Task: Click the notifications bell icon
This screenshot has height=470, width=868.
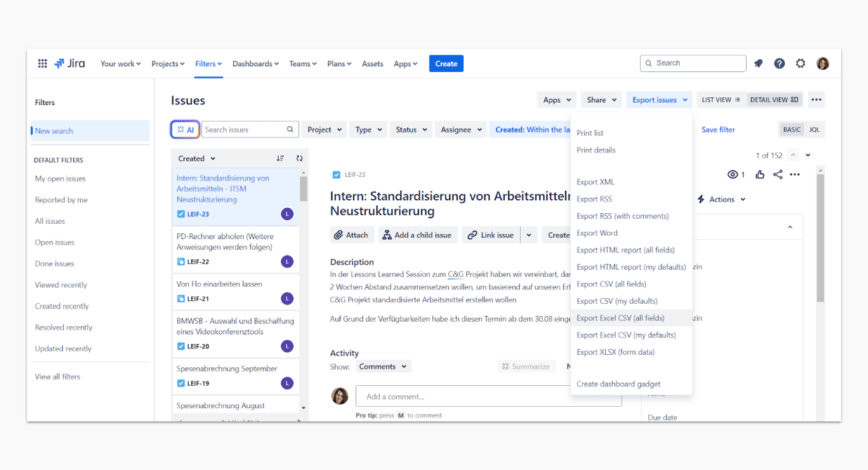Action: click(x=758, y=64)
